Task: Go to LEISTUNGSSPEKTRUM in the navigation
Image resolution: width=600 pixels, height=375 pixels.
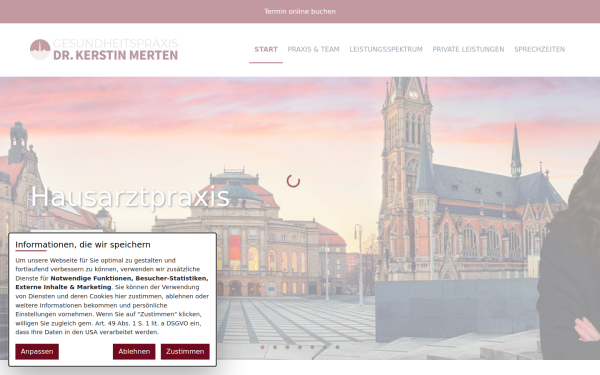Action: [386, 49]
